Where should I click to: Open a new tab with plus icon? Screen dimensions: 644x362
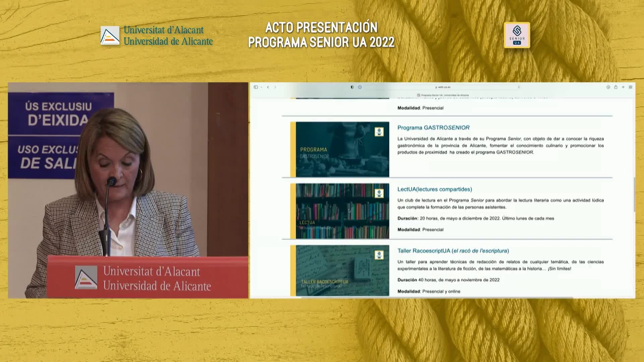tap(623, 87)
